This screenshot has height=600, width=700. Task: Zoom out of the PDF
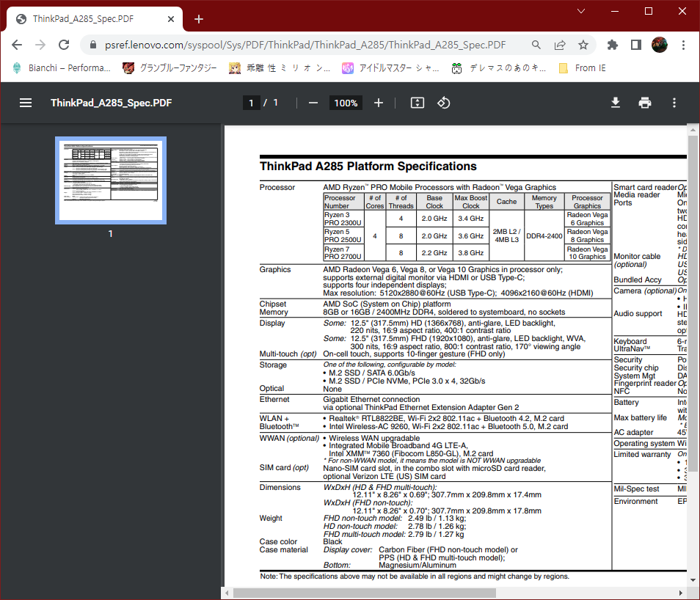point(313,103)
